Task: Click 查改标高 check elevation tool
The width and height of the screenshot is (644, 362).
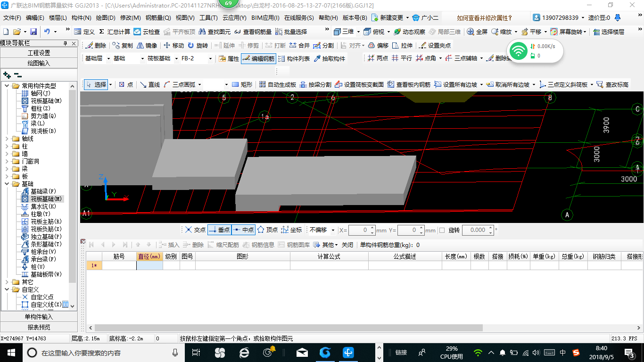Action: pos(612,84)
